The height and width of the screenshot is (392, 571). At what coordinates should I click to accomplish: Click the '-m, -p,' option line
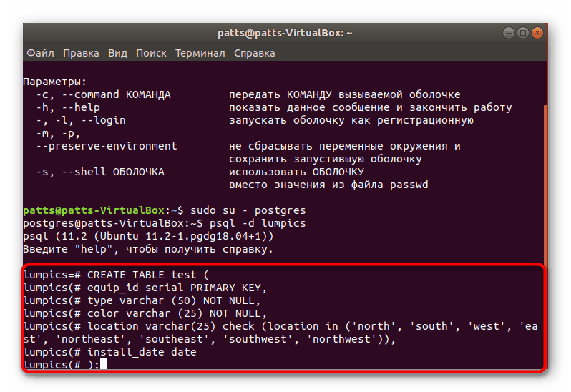58,133
